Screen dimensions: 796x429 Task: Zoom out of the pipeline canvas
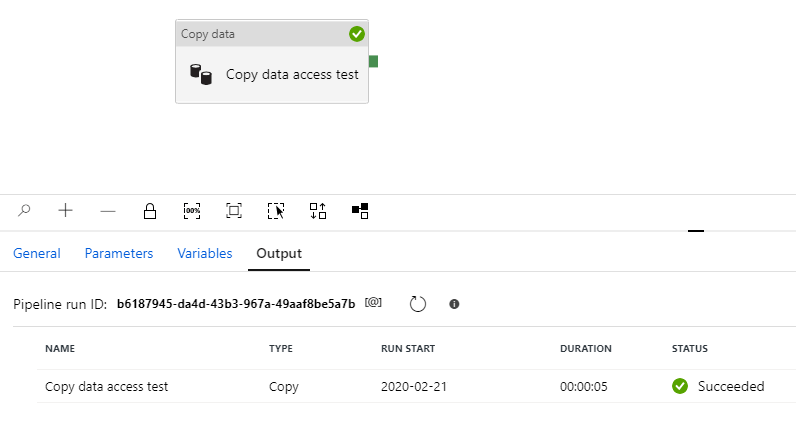tap(108, 211)
